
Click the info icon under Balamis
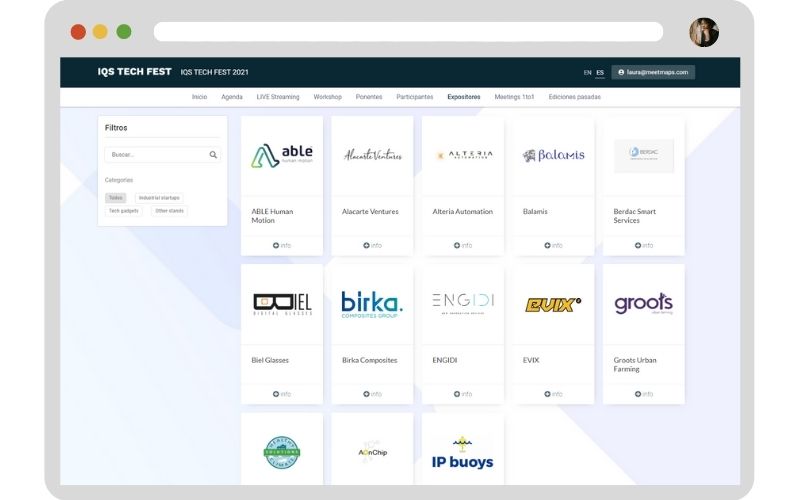pyautogui.click(x=547, y=245)
